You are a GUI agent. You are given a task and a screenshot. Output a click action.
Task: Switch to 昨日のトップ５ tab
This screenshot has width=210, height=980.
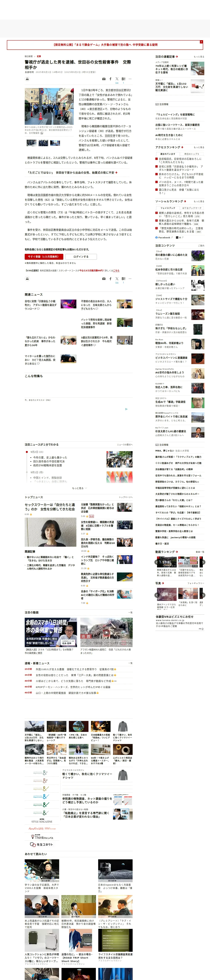192,154
